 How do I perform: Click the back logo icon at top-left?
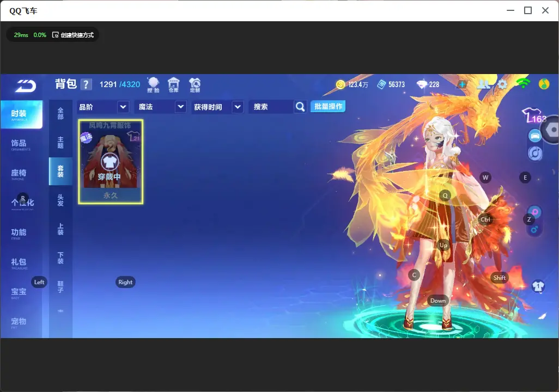25,86
